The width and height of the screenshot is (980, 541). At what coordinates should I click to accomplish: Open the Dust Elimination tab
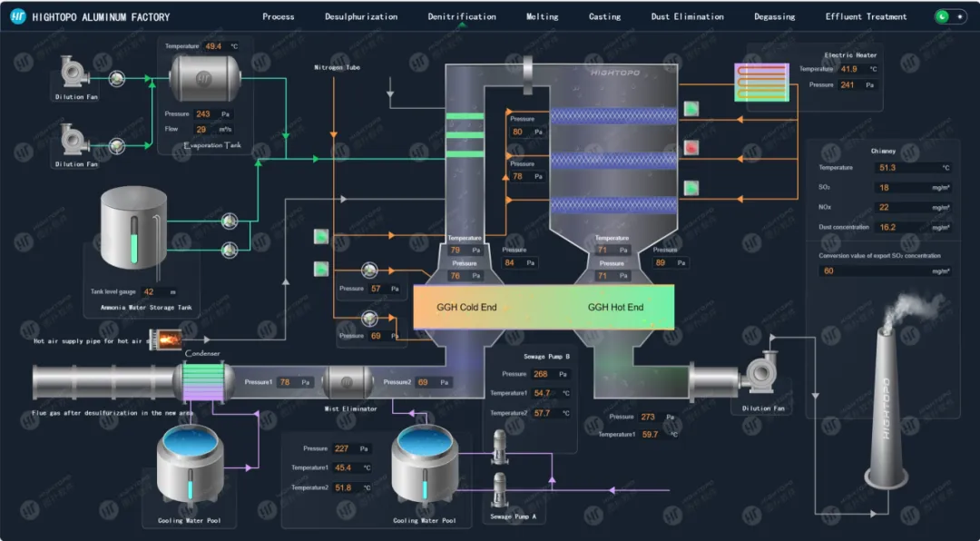click(x=688, y=17)
